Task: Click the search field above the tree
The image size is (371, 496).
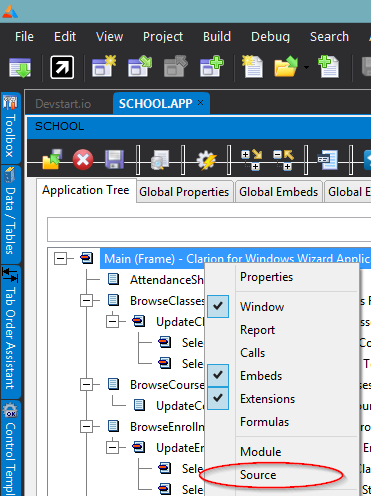Action: pos(209,229)
